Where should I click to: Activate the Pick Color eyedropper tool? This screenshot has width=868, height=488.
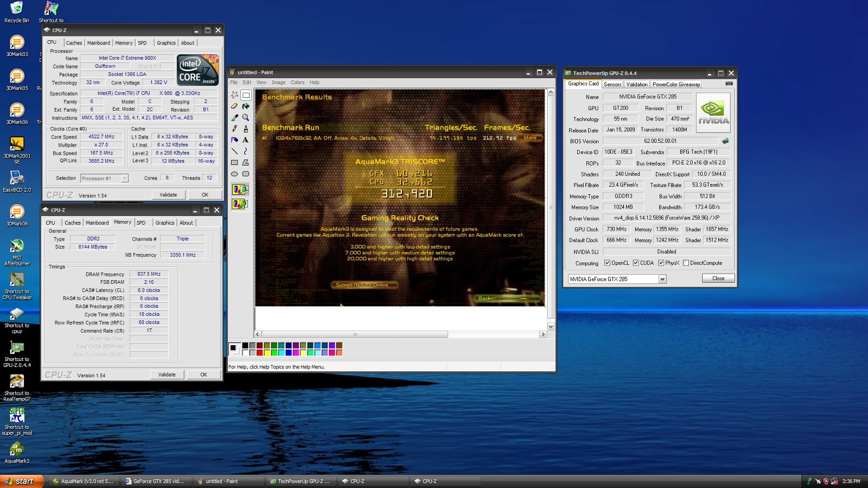(234, 117)
